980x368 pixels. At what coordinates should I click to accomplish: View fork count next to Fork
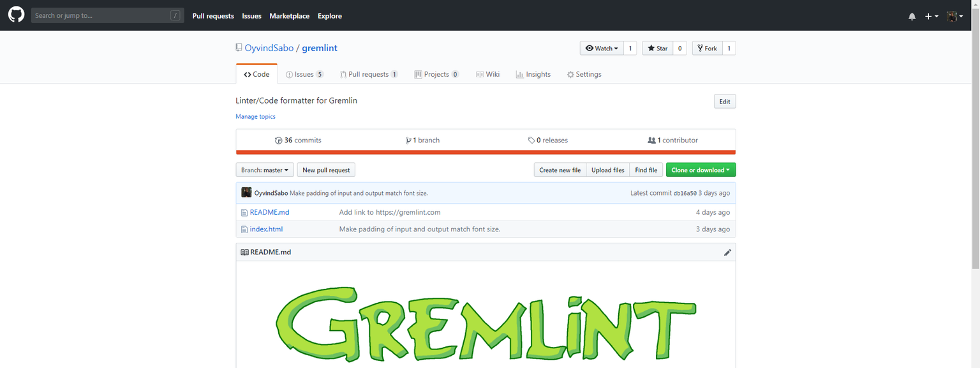pyautogui.click(x=729, y=48)
